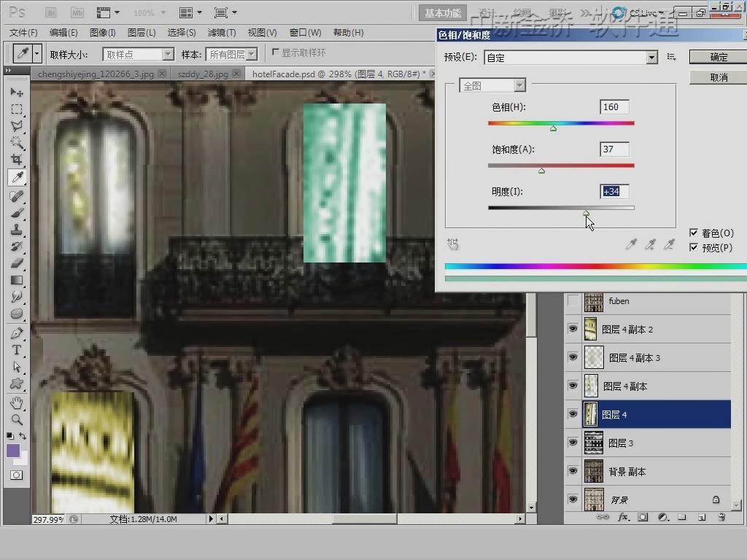The image size is (747, 560).
Task: Select the Sponge tool icon
Action: [17, 314]
